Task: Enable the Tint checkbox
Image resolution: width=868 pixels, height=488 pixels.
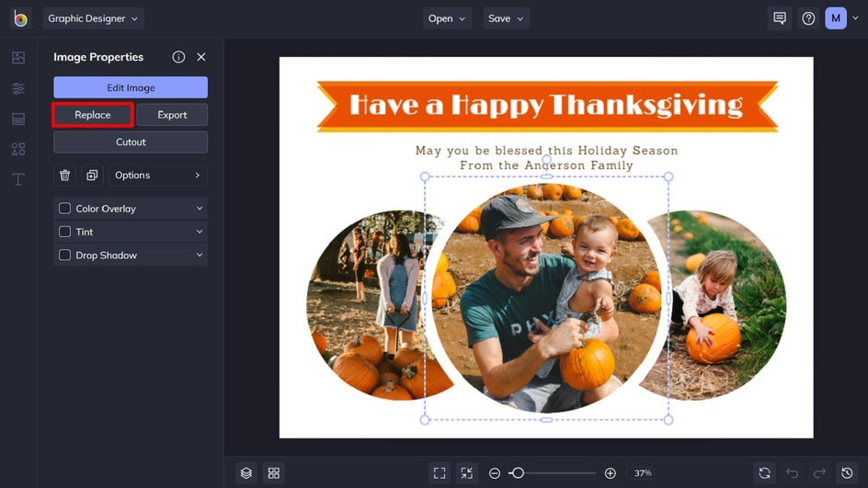Action: pos(64,232)
